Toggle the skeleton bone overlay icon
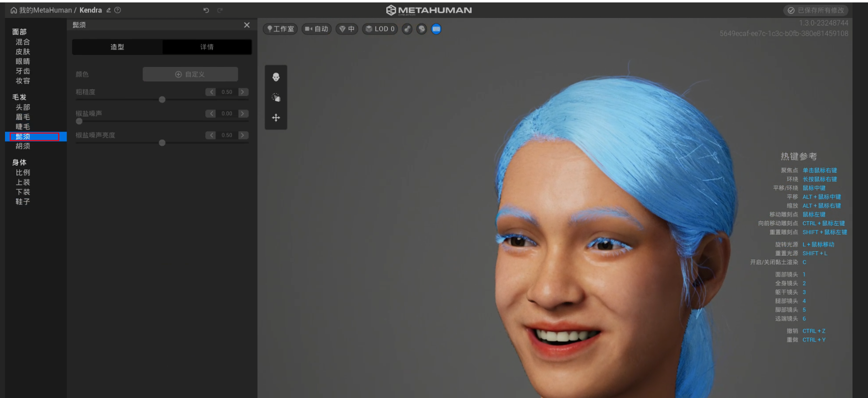Screen dimensions: 868x398 click(407, 29)
